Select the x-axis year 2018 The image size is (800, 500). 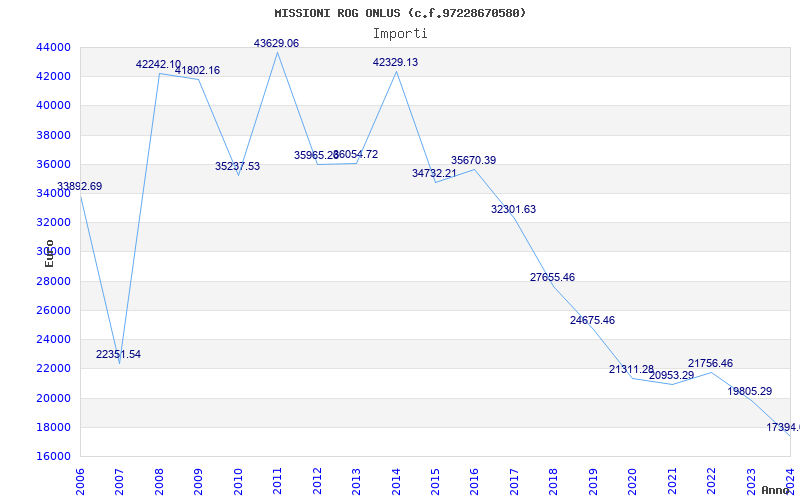point(554,482)
